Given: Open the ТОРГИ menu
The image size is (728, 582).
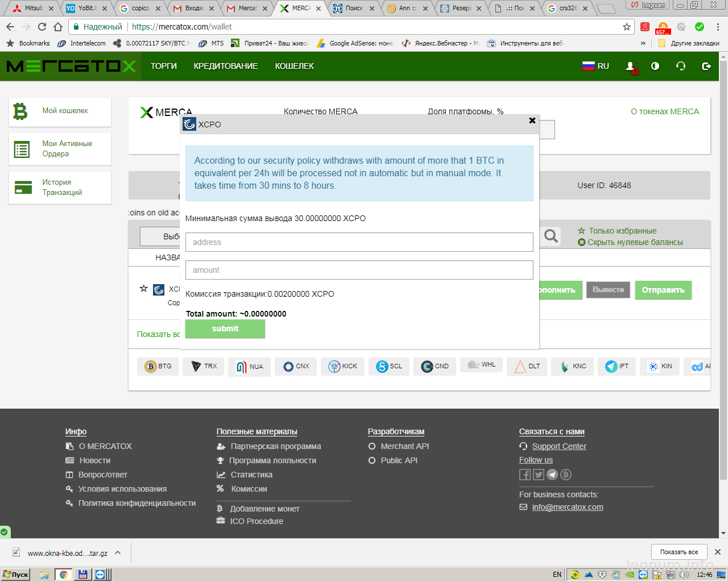Looking at the screenshot, I should click(164, 66).
